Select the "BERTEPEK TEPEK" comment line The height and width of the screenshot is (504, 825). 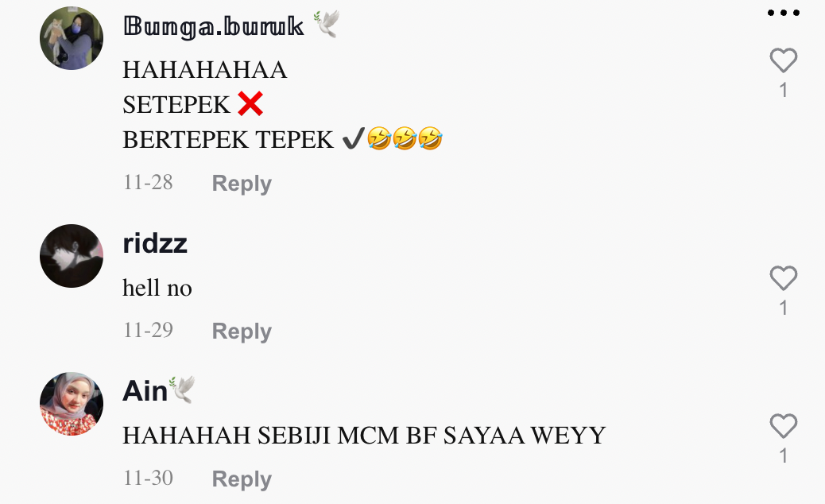(282, 139)
